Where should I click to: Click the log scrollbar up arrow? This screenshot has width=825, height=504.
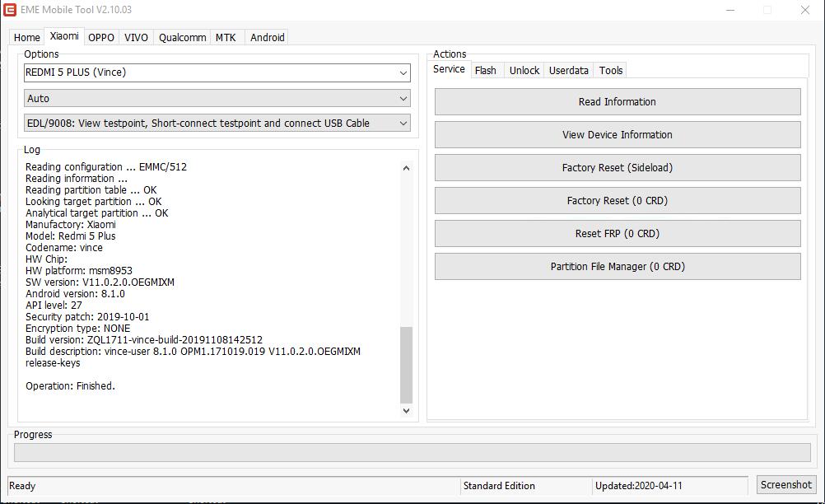[406, 168]
